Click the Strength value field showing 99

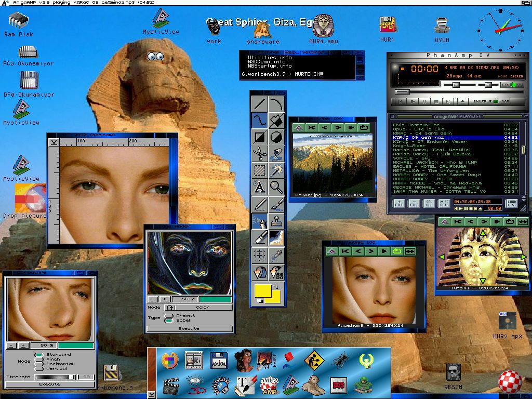tap(86, 377)
